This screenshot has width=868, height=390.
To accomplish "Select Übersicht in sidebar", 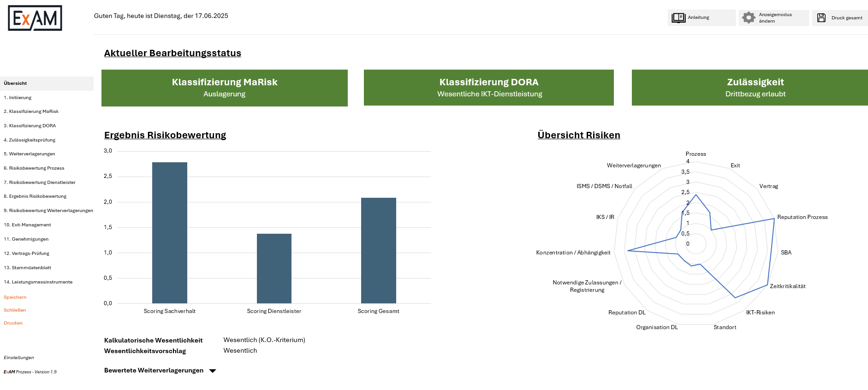I will point(47,83).
